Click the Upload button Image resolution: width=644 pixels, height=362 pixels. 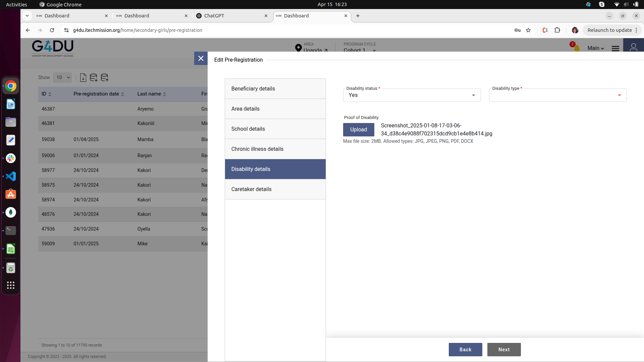[358, 130]
